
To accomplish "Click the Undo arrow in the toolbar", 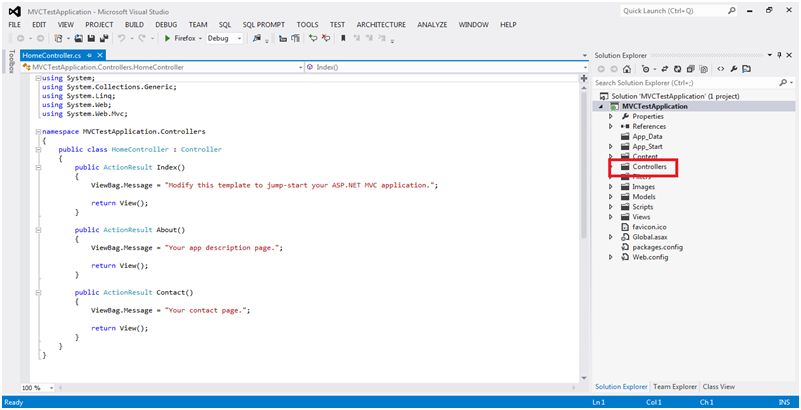I will coord(122,38).
